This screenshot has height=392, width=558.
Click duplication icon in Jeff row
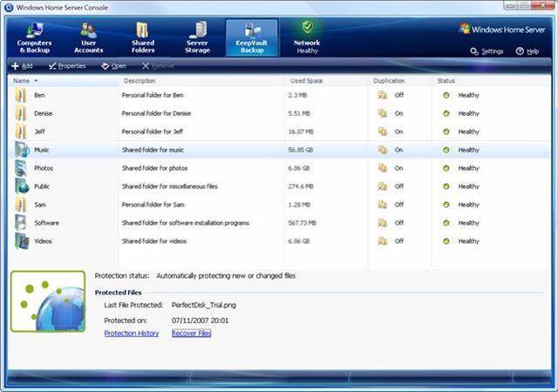click(x=383, y=132)
